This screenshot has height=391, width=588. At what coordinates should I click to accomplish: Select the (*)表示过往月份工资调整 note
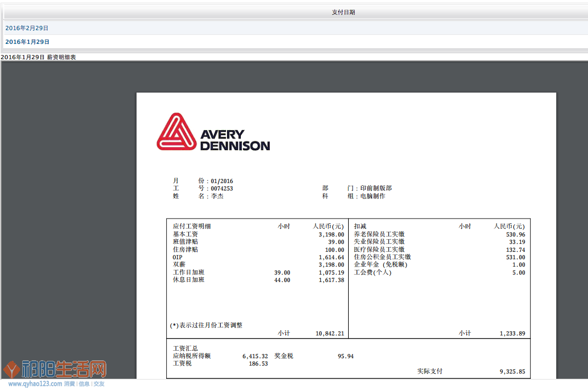206,325
